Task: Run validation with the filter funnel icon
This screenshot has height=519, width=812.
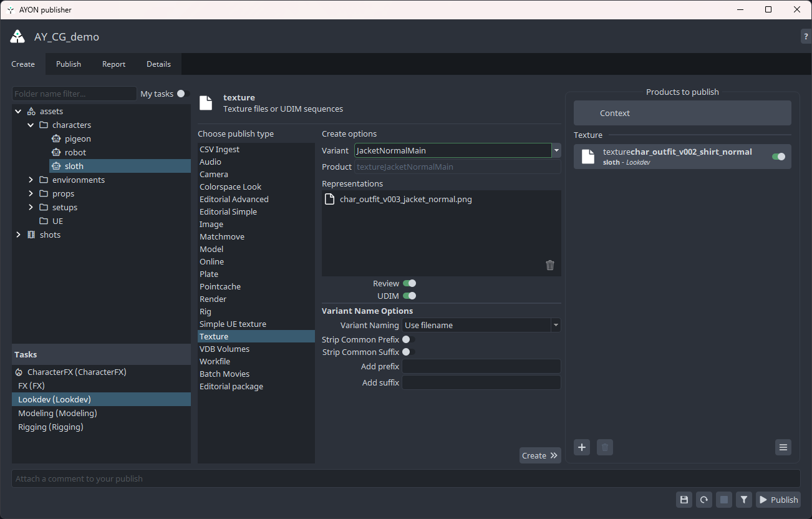Action: (743, 500)
